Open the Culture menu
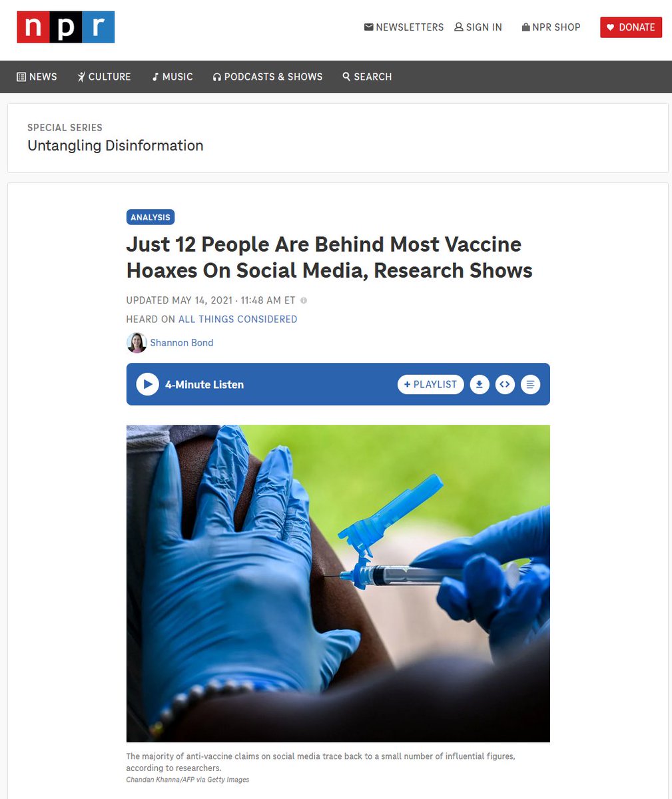 (x=104, y=77)
